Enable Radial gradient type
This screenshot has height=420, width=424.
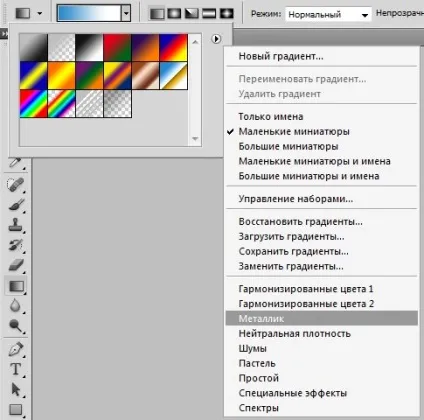coord(174,14)
